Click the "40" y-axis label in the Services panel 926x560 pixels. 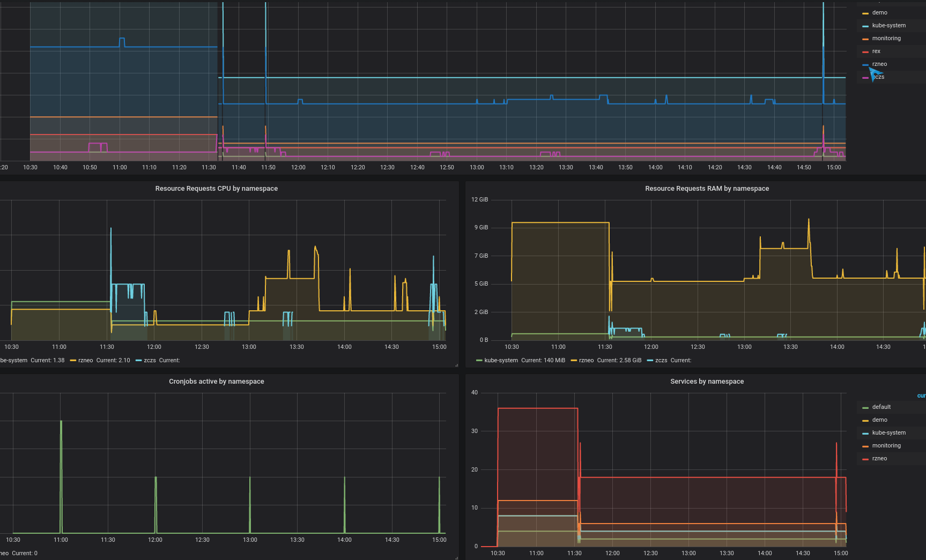point(475,393)
